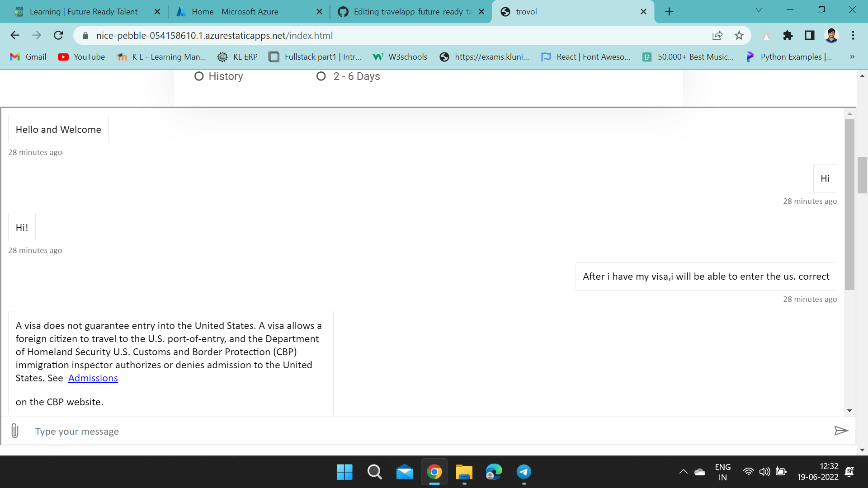Switch to Learning | Future Ready Talent tab
This screenshot has width=868, height=488.
click(83, 12)
